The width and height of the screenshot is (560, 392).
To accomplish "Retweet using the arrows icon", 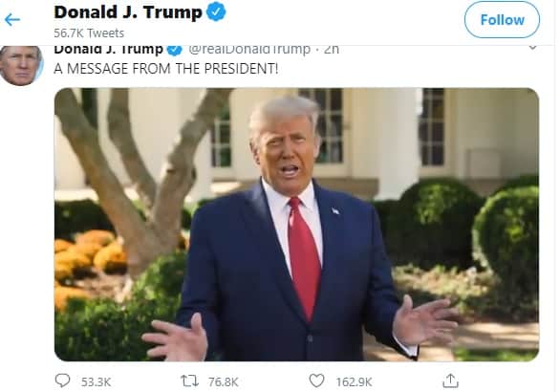I will 189,381.
